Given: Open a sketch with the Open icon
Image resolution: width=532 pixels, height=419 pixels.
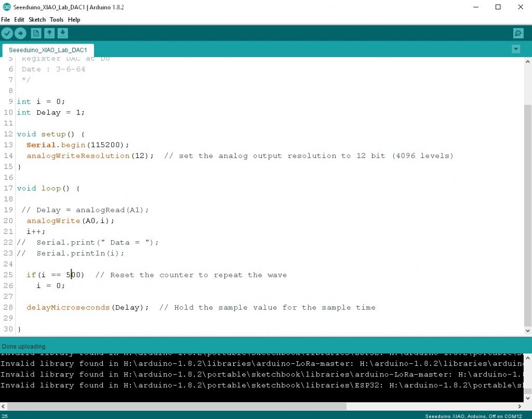Looking at the screenshot, I should (x=49, y=33).
